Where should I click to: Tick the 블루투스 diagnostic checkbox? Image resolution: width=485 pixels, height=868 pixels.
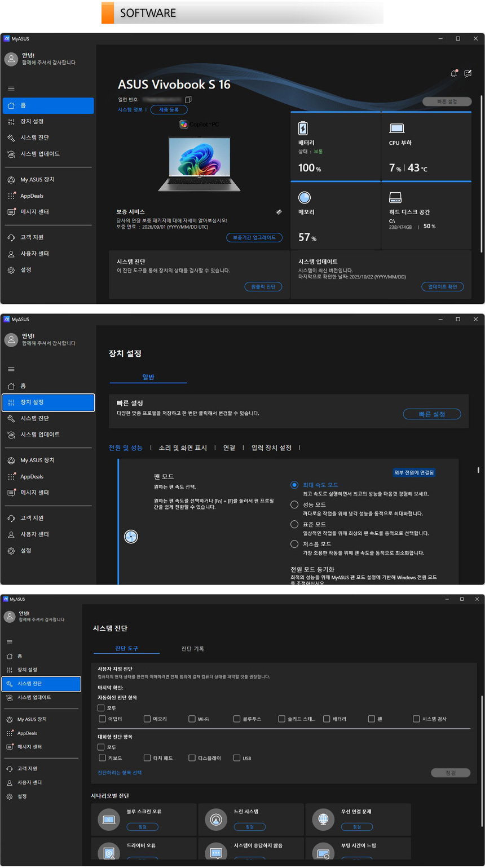pos(237,719)
